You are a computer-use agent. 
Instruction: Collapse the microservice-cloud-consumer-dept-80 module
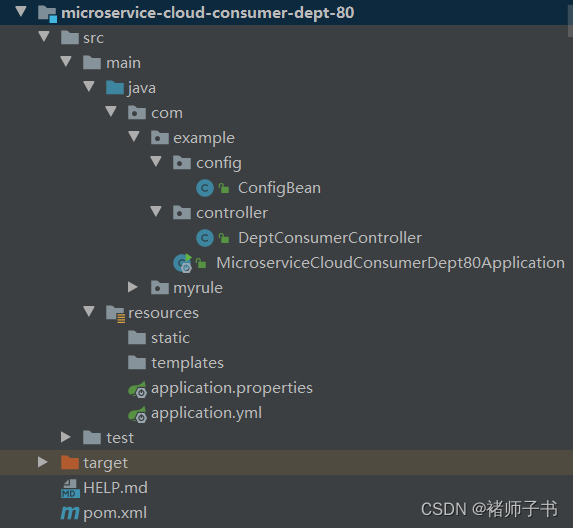click(x=21, y=11)
